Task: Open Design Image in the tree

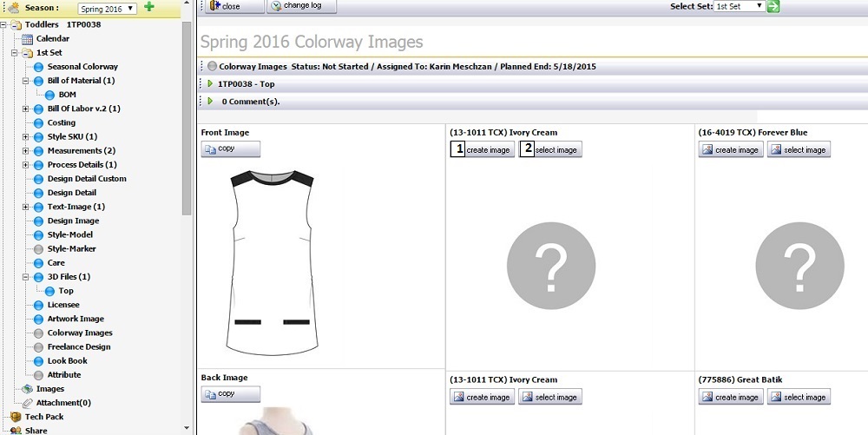Action: (x=73, y=221)
